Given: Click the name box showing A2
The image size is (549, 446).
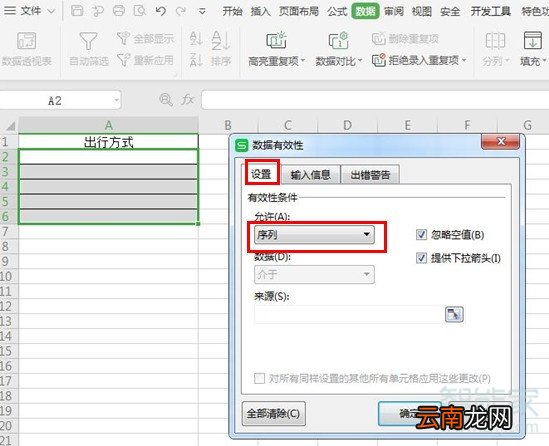Looking at the screenshot, I should pyautogui.click(x=55, y=101).
